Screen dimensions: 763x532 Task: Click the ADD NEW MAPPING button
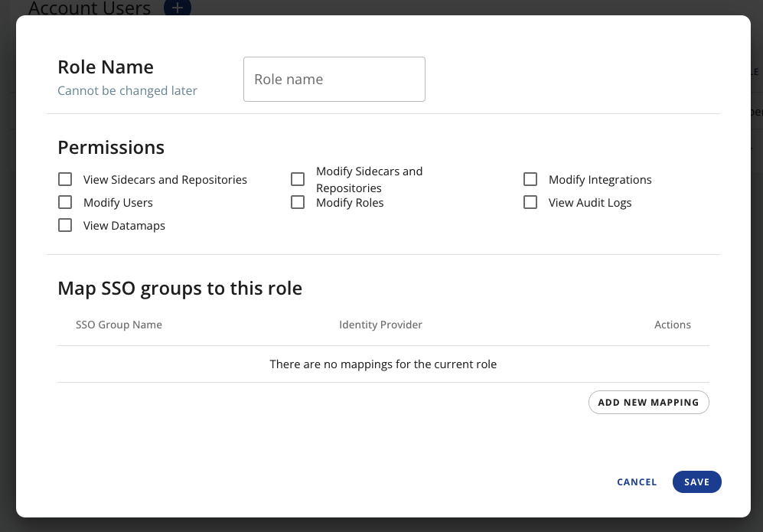click(x=648, y=402)
